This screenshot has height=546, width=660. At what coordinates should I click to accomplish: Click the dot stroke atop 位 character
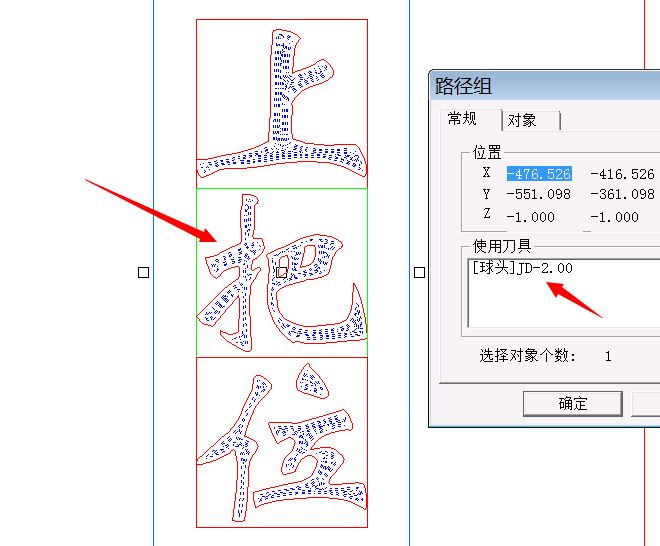pyautogui.click(x=312, y=382)
